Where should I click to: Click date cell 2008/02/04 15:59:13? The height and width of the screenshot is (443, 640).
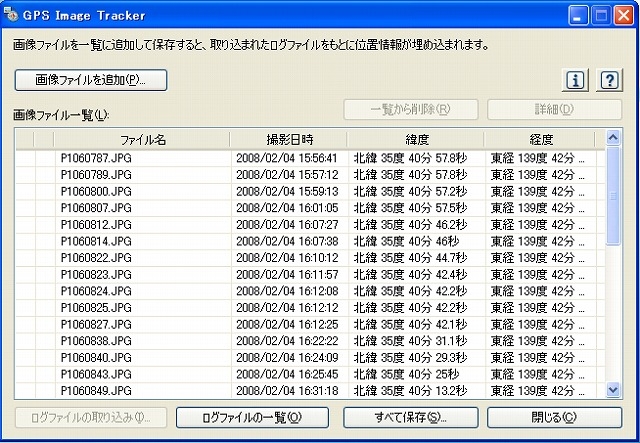tap(287, 191)
